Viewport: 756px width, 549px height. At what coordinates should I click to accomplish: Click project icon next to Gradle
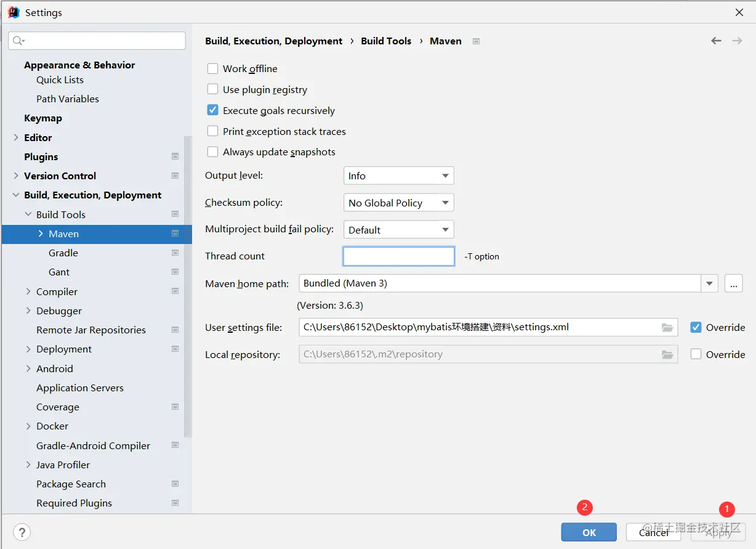pyautogui.click(x=175, y=253)
